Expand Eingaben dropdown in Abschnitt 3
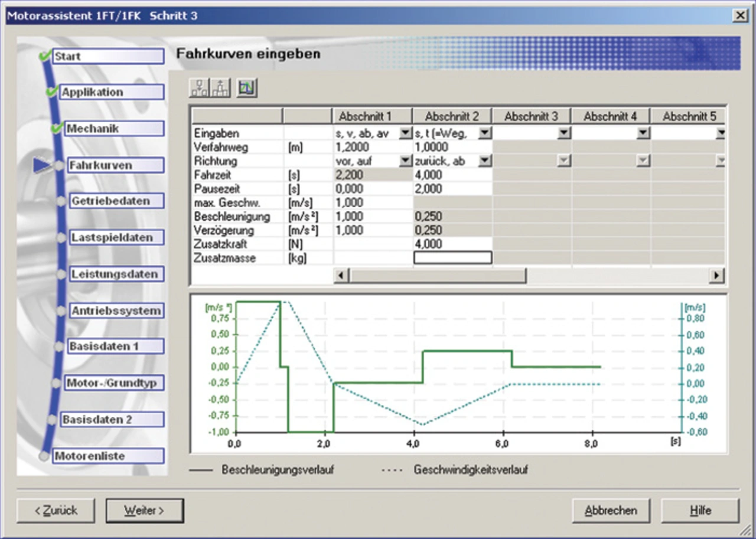Image resolution: width=756 pixels, height=539 pixels. [564, 133]
